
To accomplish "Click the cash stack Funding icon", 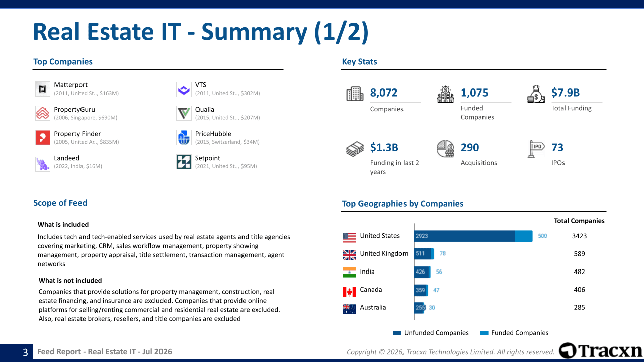I will coord(355,149).
